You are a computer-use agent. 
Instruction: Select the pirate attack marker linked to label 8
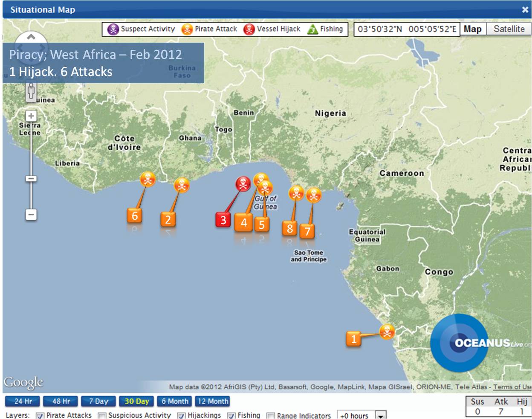pos(296,193)
